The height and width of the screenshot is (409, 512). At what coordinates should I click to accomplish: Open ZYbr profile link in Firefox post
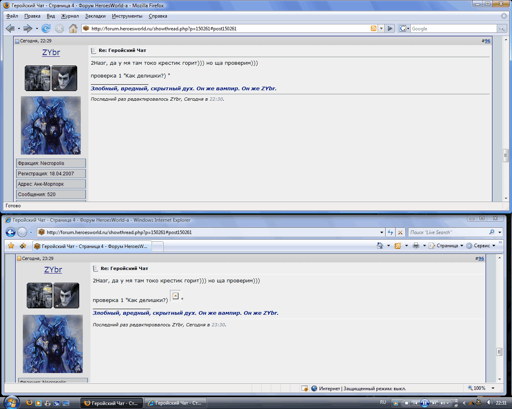pyautogui.click(x=51, y=52)
